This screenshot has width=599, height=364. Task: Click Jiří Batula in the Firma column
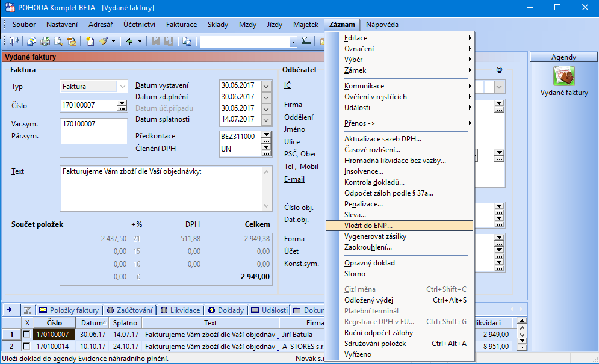(x=297, y=334)
